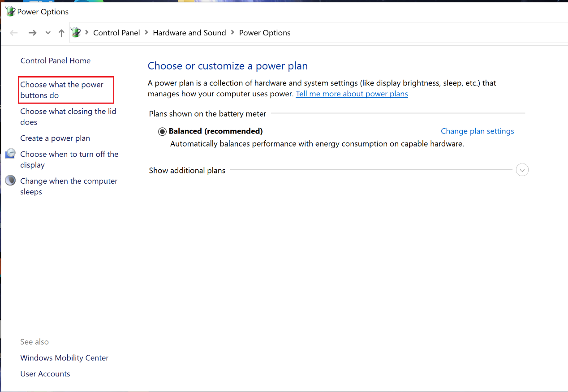This screenshot has height=392, width=568.
Task: Open recent locations dropdown arrow
Action: click(48, 33)
